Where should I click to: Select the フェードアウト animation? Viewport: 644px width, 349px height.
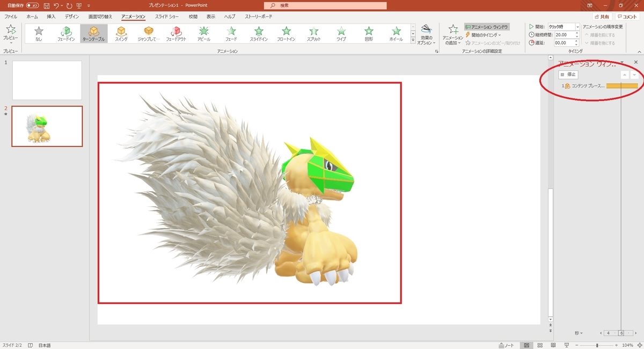pos(176,34)
